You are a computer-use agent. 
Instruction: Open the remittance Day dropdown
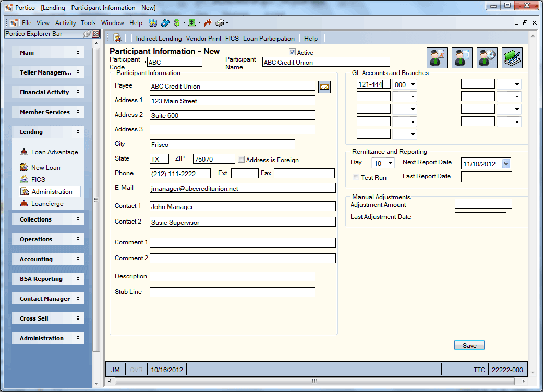pos(390,163)
